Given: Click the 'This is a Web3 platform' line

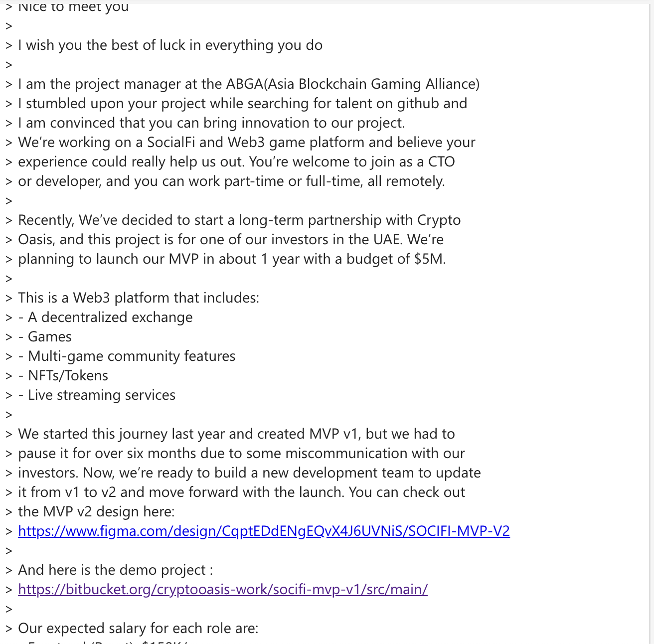Looking at the screenshot, I should (x=139, y=298).
